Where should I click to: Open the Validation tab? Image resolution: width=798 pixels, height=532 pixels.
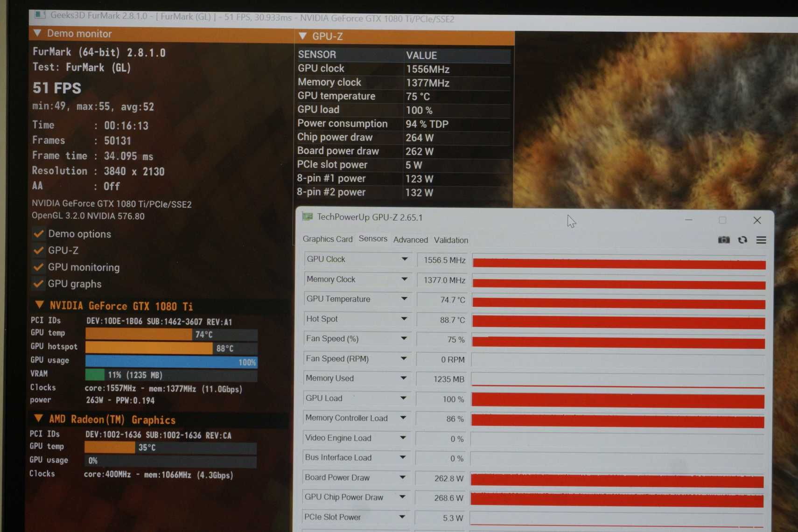[451, 240]
